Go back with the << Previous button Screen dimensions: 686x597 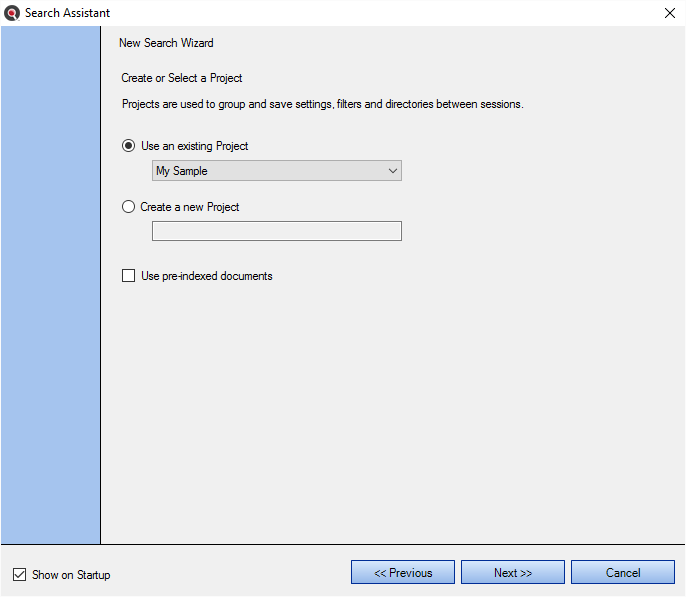click(402, 572)
